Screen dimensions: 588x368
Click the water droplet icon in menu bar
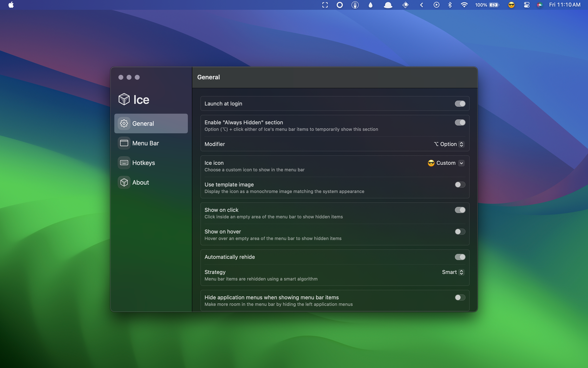pyautogui.click(x=370, y=5)
